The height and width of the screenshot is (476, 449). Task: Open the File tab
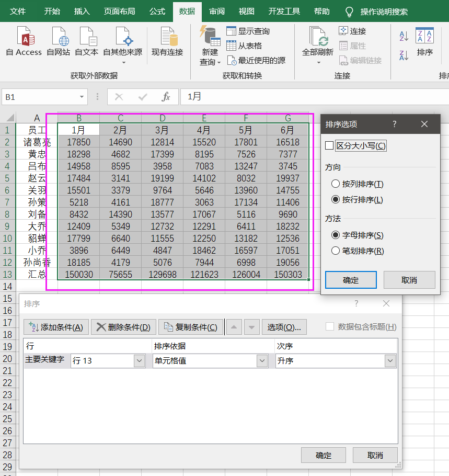coord(18,12)
